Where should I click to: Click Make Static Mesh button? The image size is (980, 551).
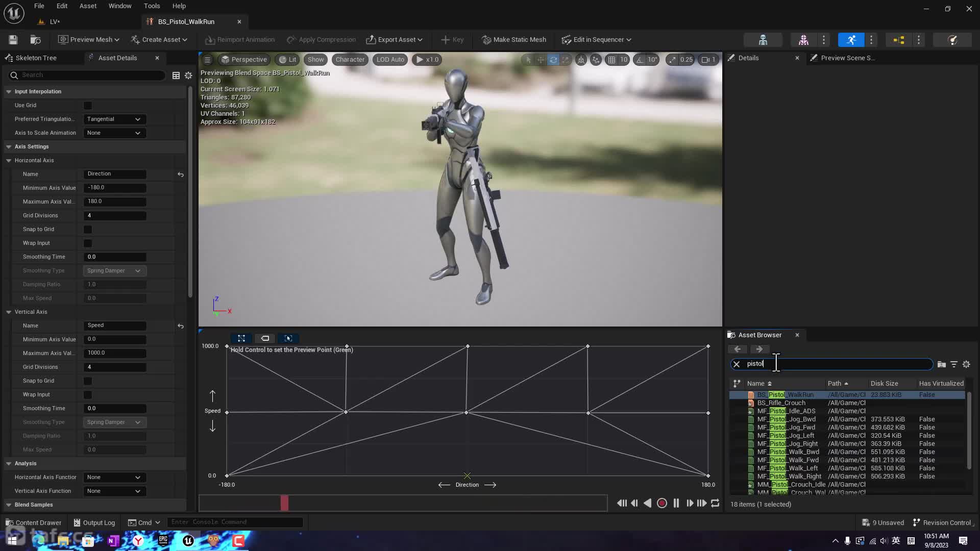pyautogui.click(x=514, y=40)
